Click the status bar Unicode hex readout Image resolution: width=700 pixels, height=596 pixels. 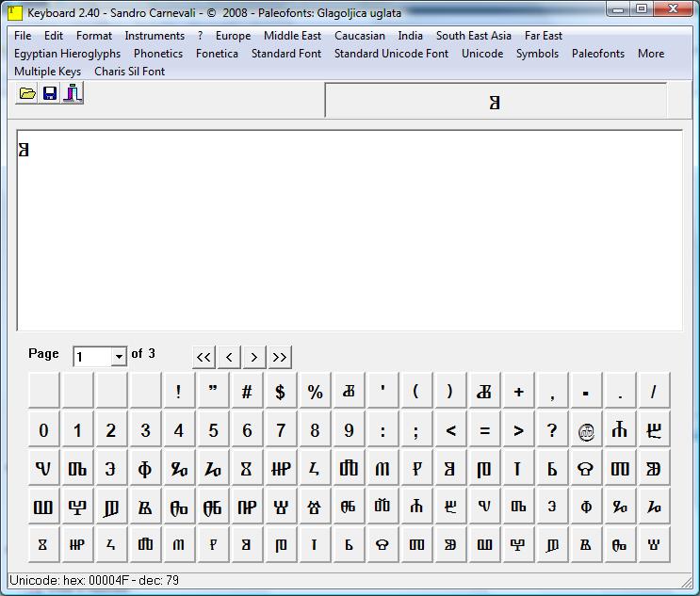(x=94, y=580)
